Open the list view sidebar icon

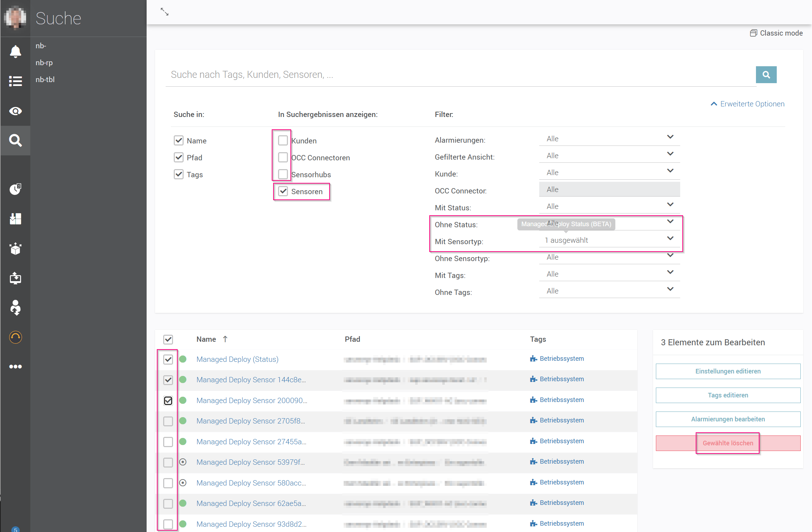15,81
